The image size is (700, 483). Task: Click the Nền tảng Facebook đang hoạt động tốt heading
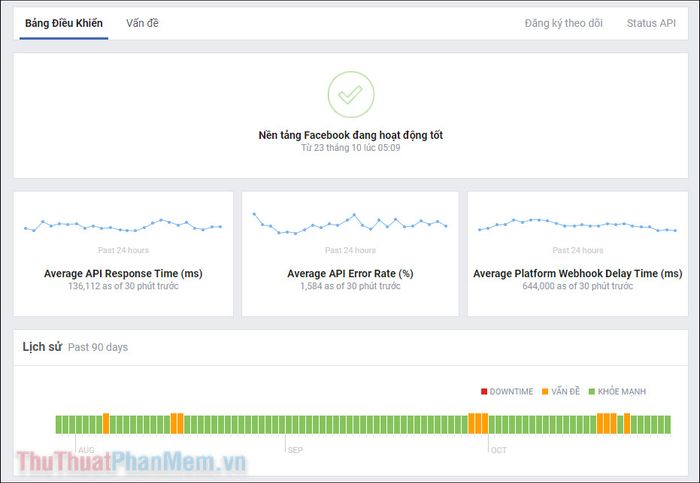350,135
